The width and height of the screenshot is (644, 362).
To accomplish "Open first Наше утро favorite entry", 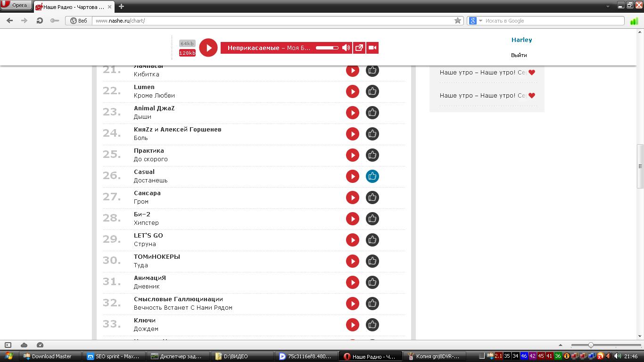I will click(483, 73).
